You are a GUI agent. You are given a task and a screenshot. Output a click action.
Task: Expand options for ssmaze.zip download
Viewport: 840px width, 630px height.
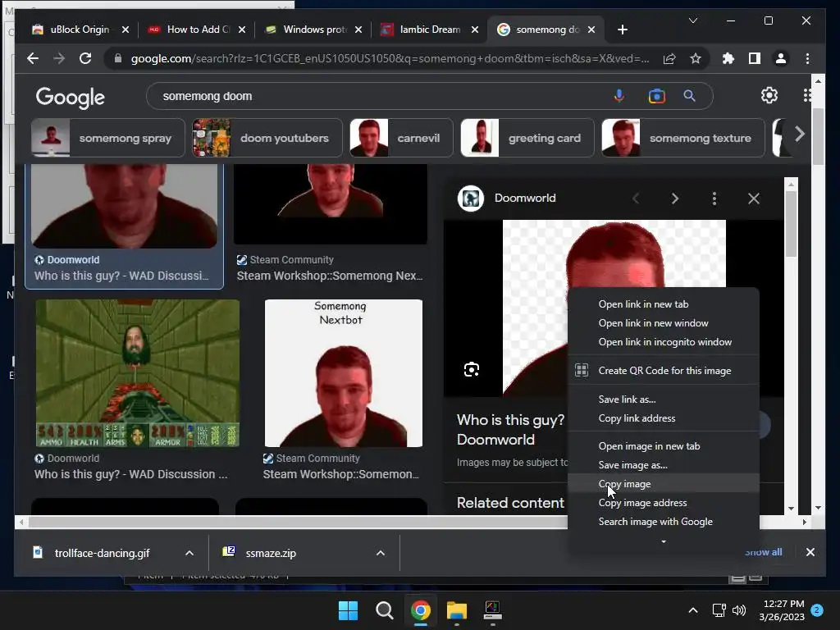[x=381, y=553]
